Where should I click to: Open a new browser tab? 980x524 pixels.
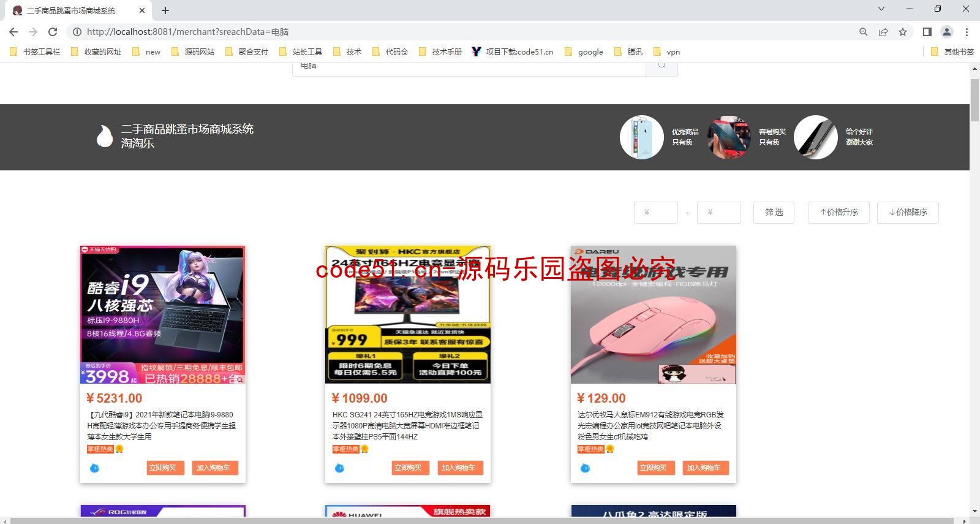click(165, 10)
